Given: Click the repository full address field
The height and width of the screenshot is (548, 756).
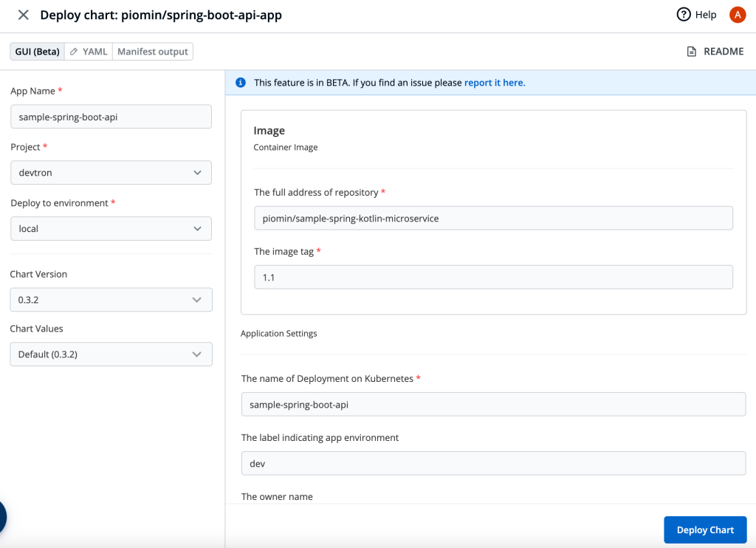Looking at the screenshot, I should [x=493, y=218].
